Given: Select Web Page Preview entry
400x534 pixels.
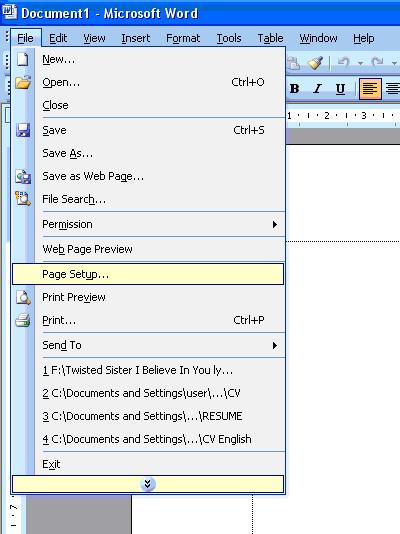Looking at the screenshot, I should point(148,249).
